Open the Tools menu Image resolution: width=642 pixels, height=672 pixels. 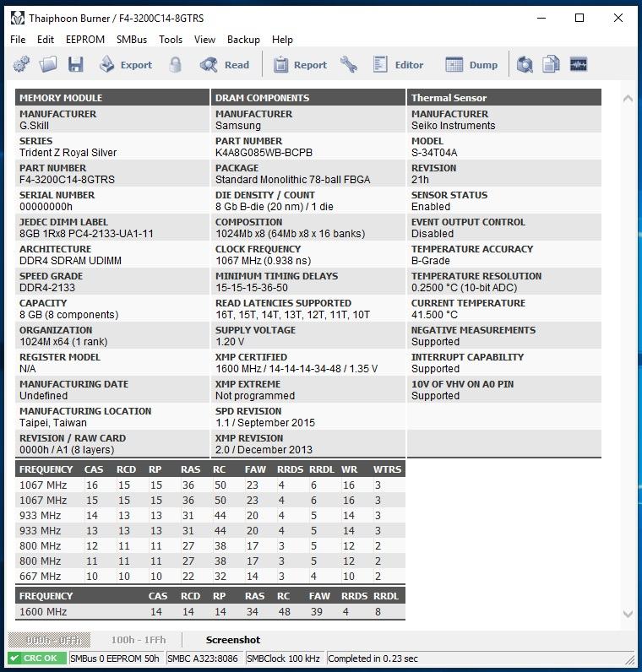tap(171, 40)
